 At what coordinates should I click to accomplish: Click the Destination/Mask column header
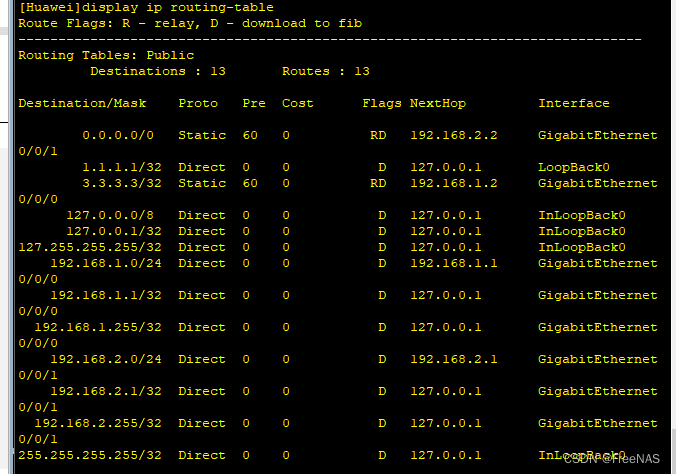[82, 104]
